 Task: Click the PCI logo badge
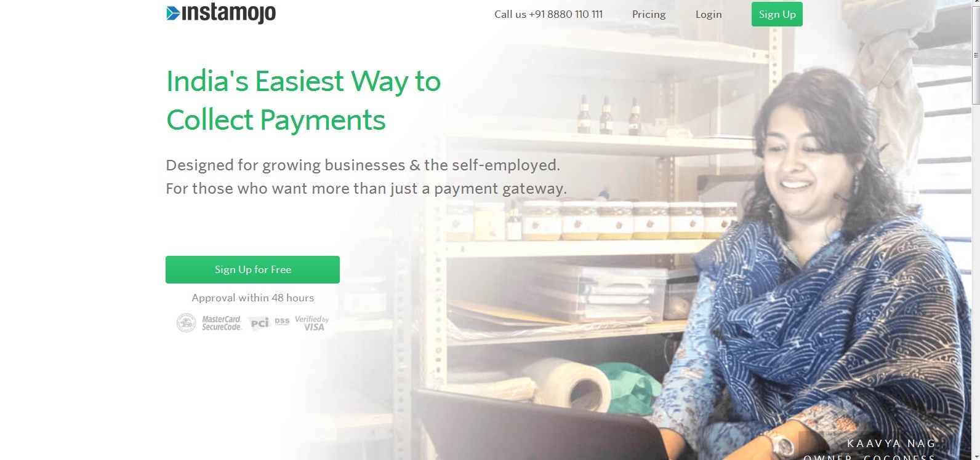pos(260,323)
